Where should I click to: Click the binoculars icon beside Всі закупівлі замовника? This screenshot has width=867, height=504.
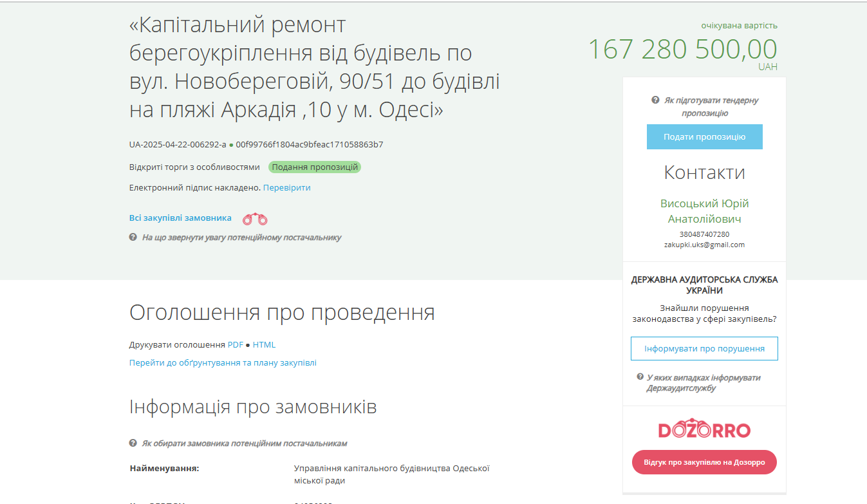[x=255, y=219]
